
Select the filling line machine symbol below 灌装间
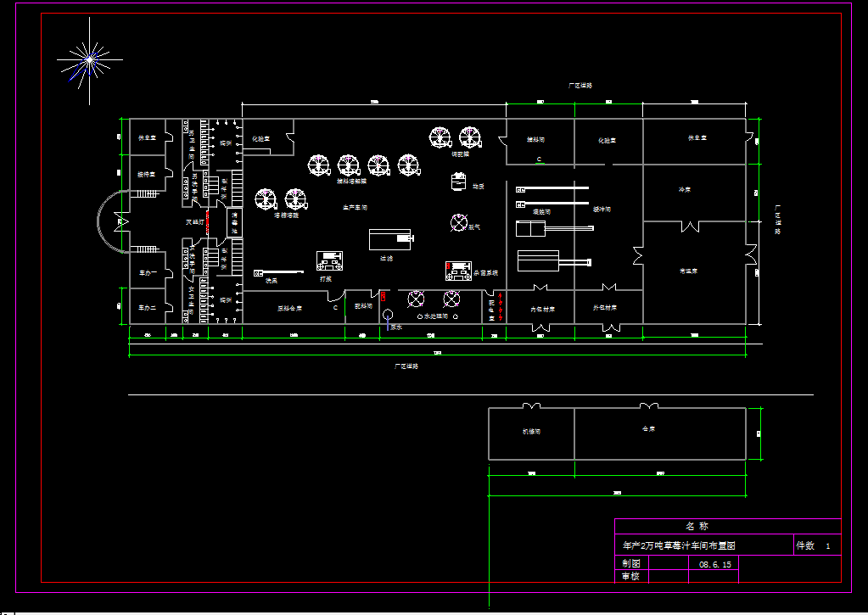554,228
